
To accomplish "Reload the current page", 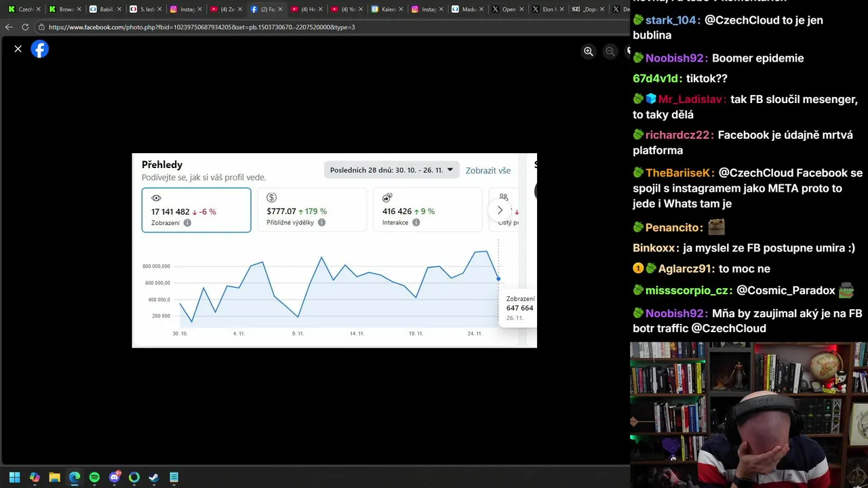I will (x=25, y=27).
